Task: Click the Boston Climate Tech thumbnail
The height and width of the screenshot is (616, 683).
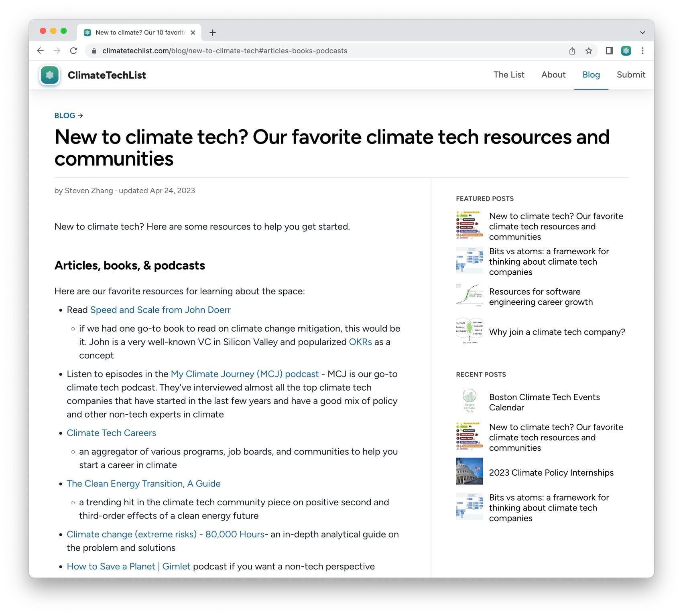Action: 470,401
